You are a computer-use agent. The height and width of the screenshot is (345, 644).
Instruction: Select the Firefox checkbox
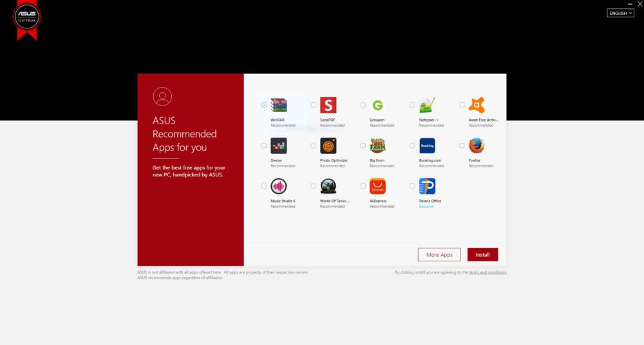click(x=462, y=145)
